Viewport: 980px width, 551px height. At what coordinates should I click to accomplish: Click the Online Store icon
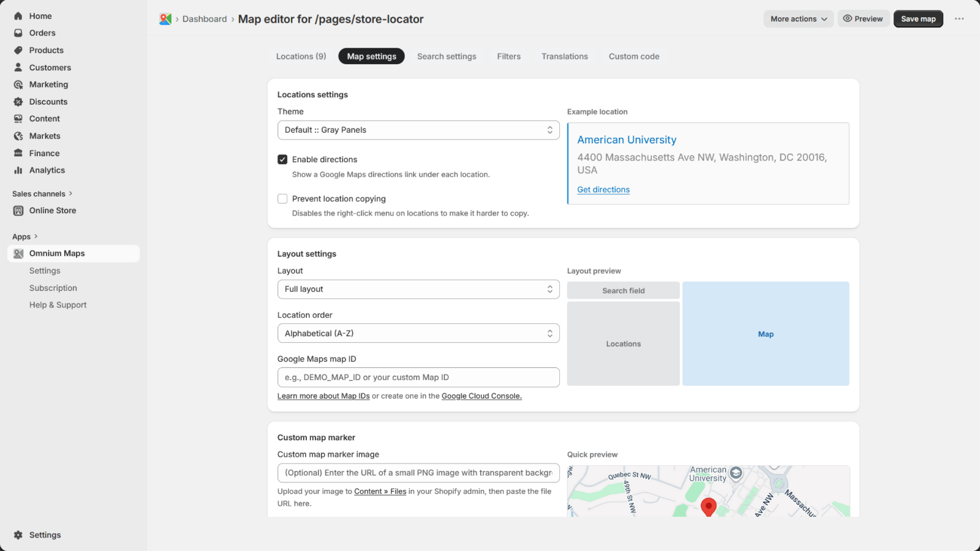18,211
